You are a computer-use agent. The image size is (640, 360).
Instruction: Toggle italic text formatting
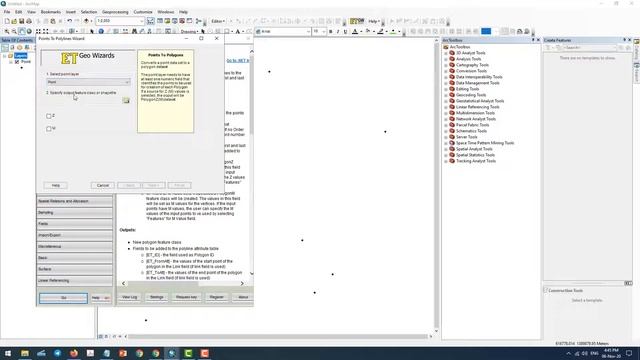(338, 31)
